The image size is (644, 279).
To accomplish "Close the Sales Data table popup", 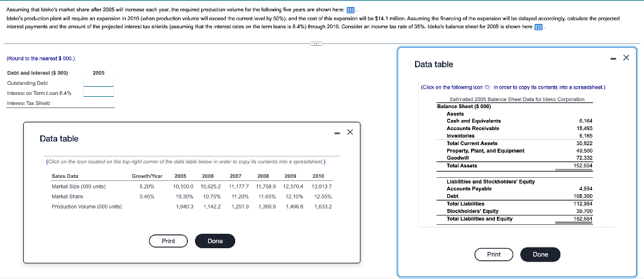I will pyautogui.click(x=350, y=132).
